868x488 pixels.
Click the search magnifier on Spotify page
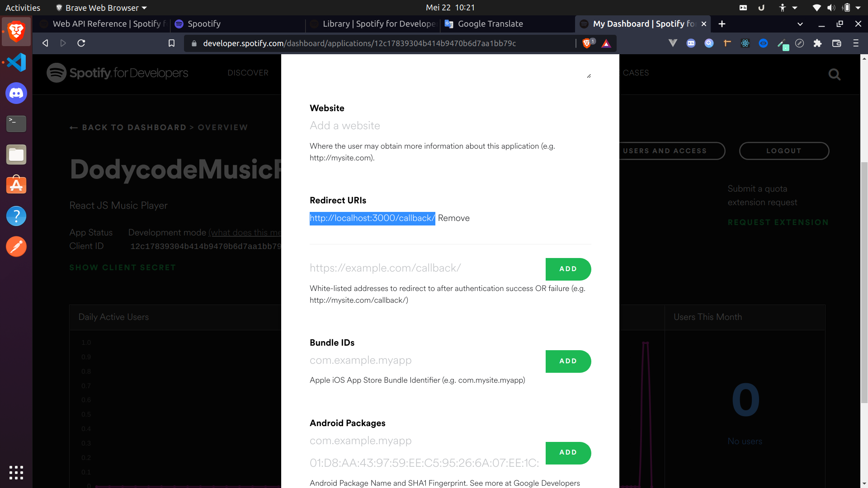click(x=834, y=74)
